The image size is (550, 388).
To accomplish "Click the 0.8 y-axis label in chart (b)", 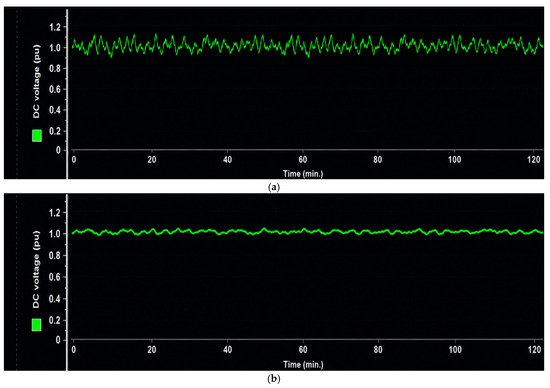I will (x=55, y=255).
